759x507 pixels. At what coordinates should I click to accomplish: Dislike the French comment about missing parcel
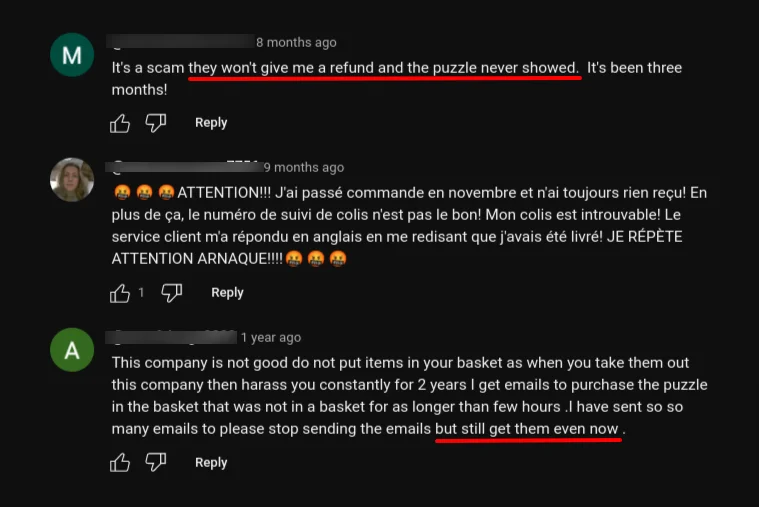[172, 293]
